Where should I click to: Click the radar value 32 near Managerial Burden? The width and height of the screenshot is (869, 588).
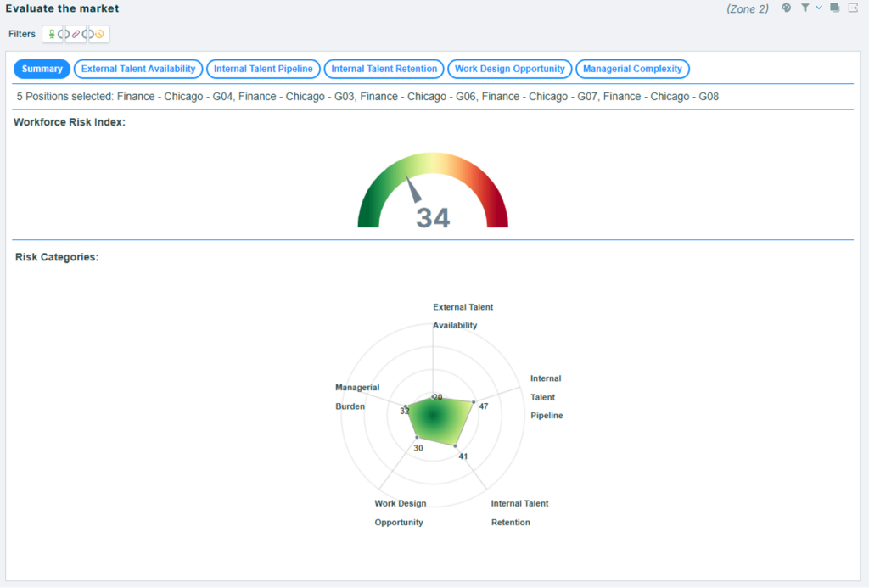(x=405, y=411)
